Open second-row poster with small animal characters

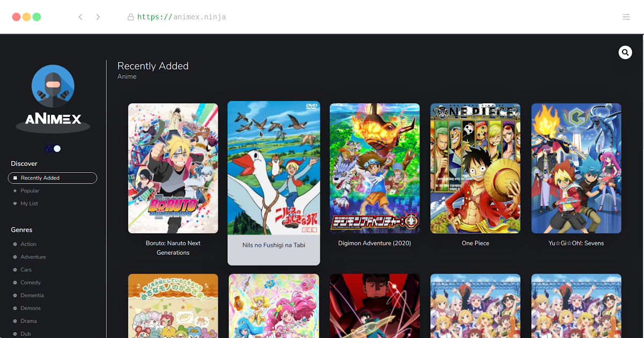(173, 306)
